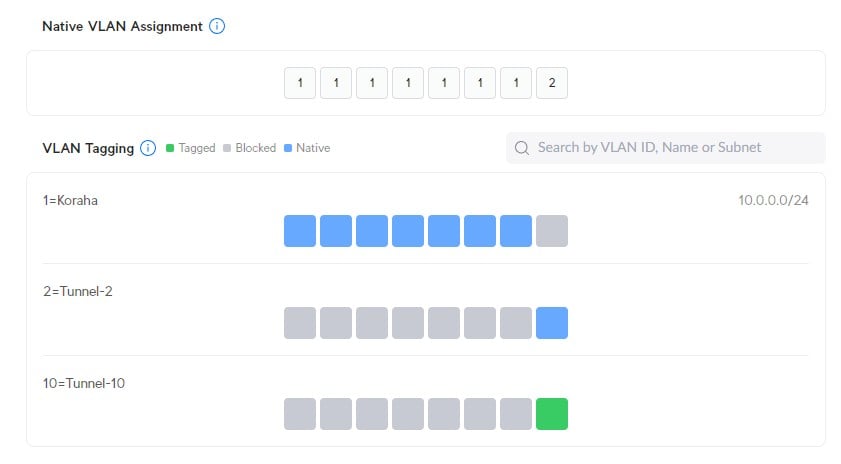The width and height of the screenshot is (841, 464).
Task: Select port 8 native VLAN box showing 2
Action: (x=552, y=83)
